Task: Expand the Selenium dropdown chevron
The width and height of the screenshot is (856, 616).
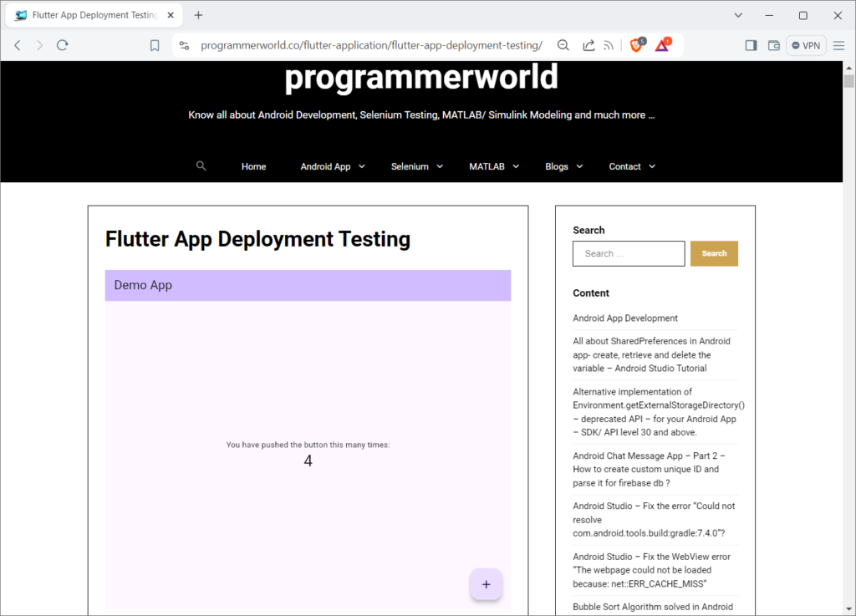Action: tap(440, 166)
